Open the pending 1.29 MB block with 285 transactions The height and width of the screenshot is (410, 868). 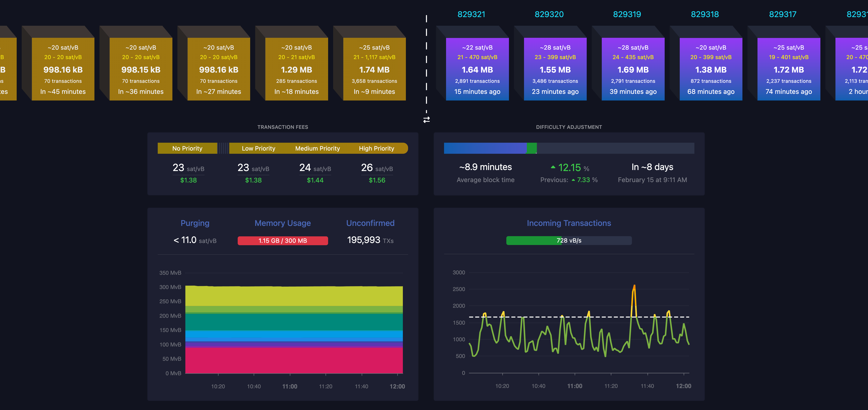point(296,69)
